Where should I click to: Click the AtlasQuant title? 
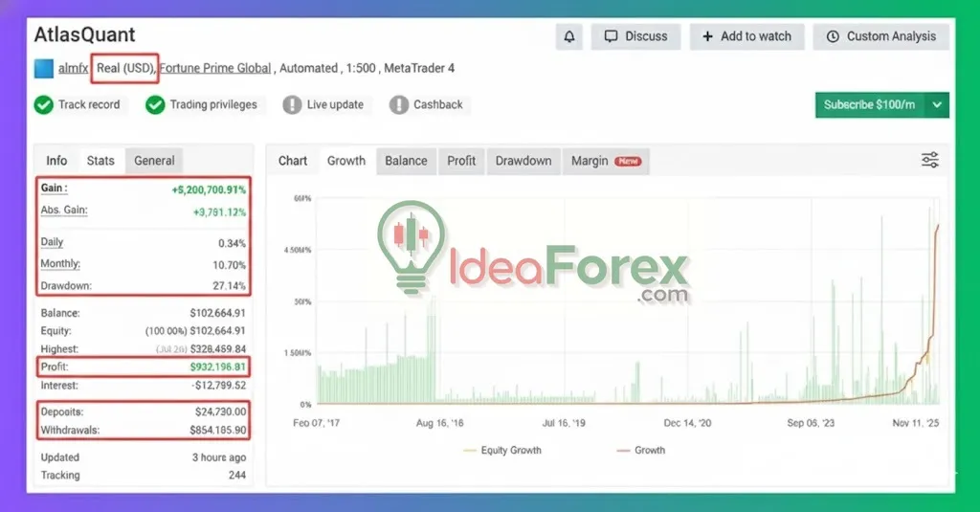tap(84, 34)
